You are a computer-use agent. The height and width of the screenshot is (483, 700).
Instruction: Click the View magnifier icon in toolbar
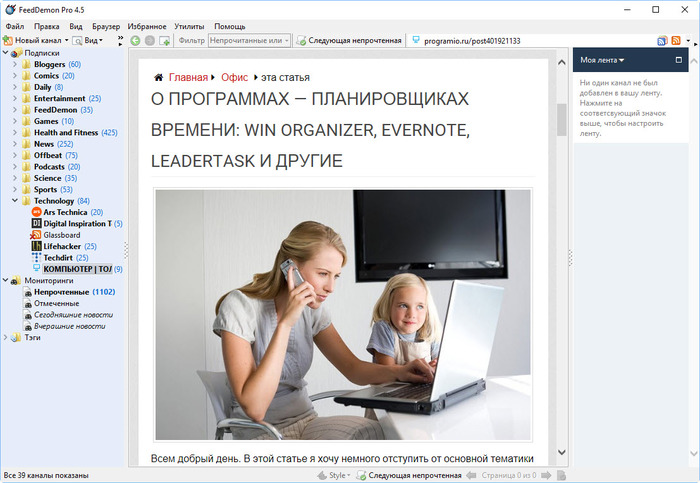pos(77,41)
